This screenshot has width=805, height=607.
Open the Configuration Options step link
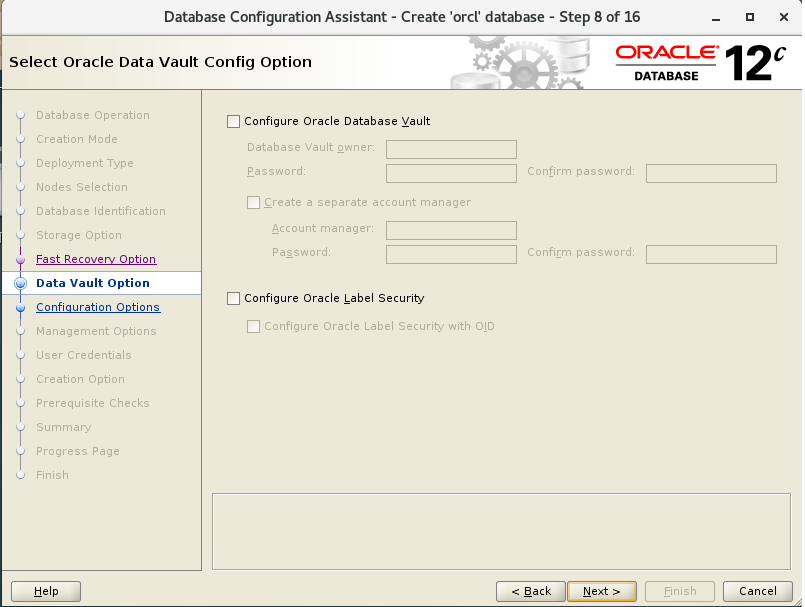point(98,307)
